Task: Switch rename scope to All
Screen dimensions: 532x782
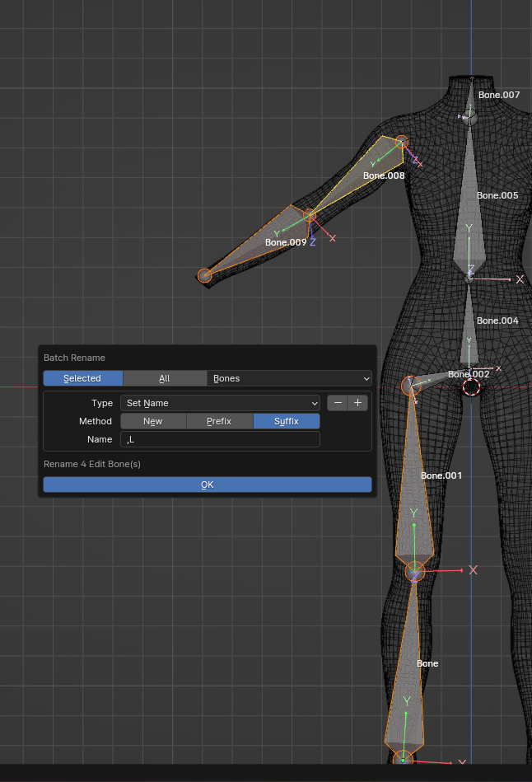Action: click(x=165, y=378)
